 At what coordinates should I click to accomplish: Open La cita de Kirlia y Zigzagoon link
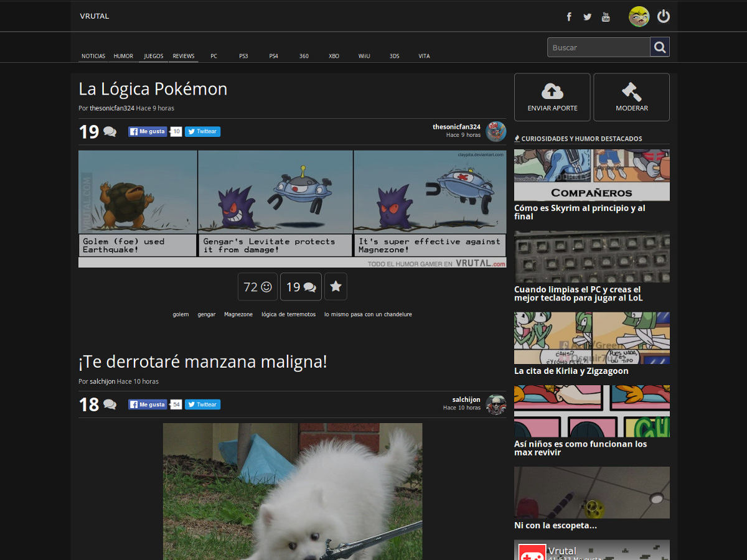(571, 371)
